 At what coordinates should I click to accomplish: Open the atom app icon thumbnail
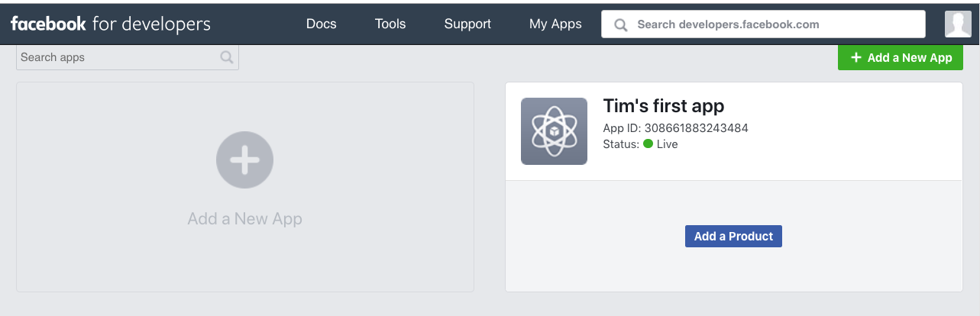[x=554, y=131]
